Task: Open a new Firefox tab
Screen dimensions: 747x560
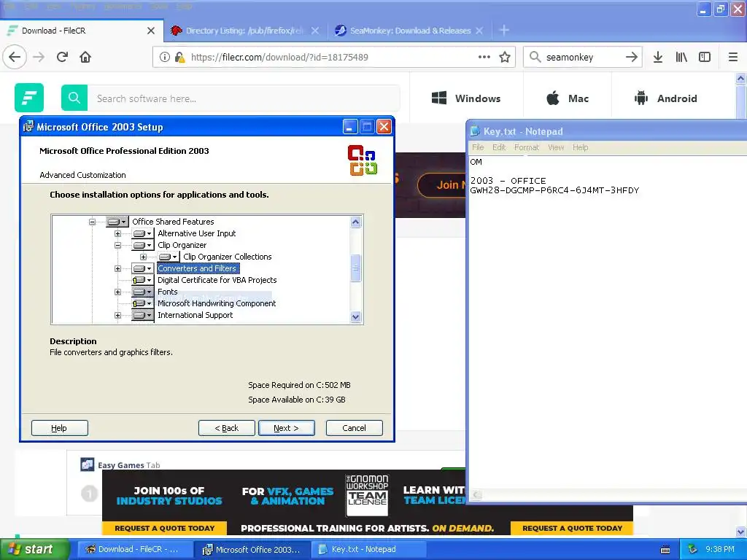Action: [504, 31]
